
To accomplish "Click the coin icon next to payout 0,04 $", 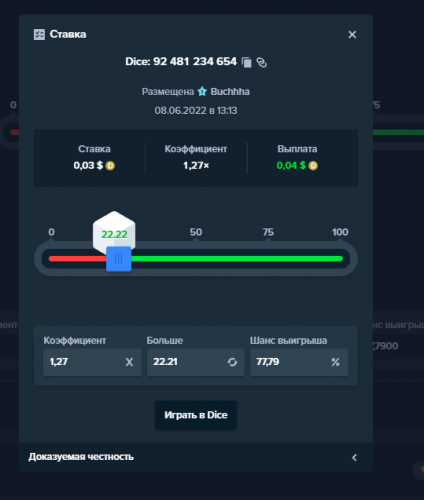I will [x=313, y=166].
